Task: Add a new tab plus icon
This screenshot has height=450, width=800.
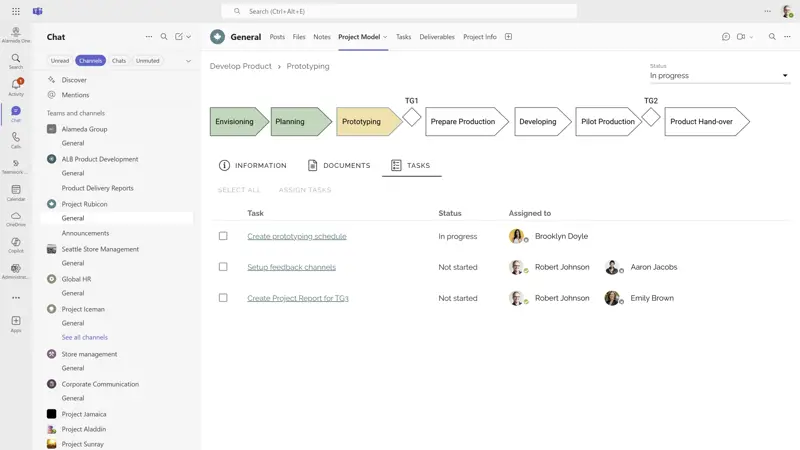Action: click(508, 37)
